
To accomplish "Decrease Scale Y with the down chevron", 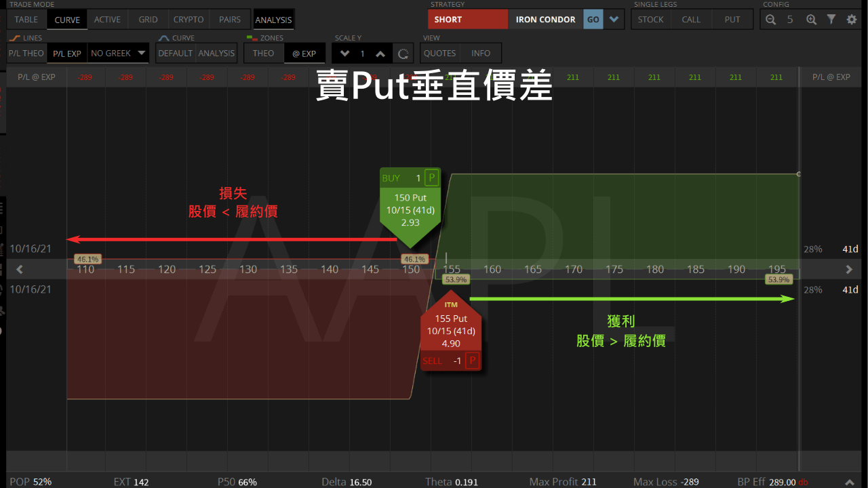I will tap(344, 53).
